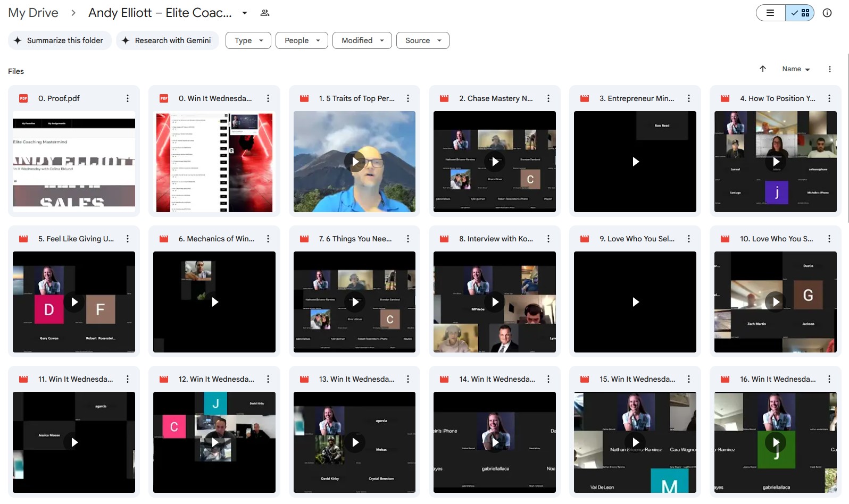Click Andy Elliott – Elite Coac... folder title
Image resolution: width=849 pixels, height=504 pixels.
click(x=160, y=13)
